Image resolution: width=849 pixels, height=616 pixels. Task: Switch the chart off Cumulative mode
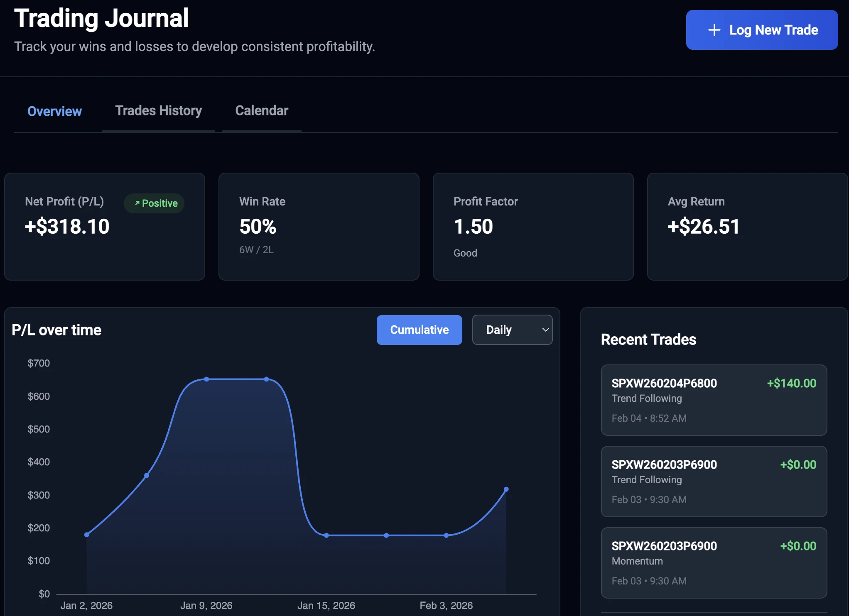419,330
